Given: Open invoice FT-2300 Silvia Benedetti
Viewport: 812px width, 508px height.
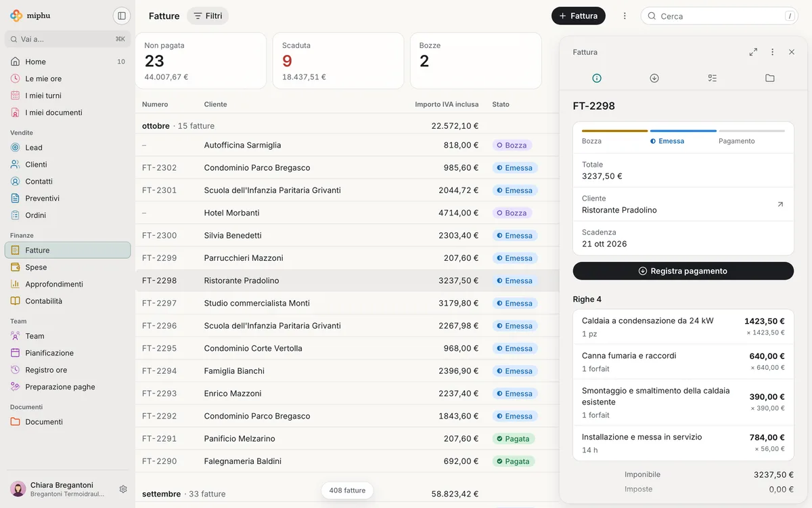Looking at the screenshot, I should 347,235.
